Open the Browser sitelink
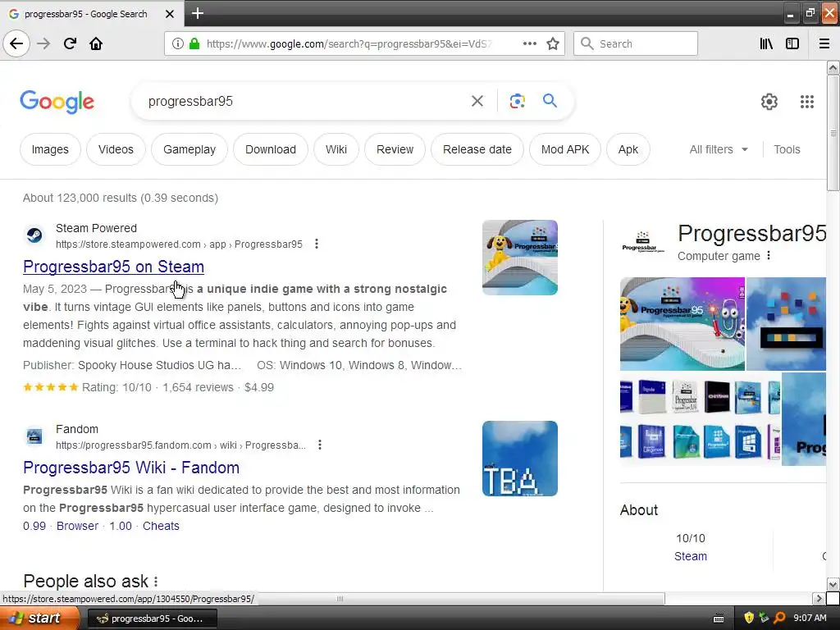Screen dimensions: 840x630 point(78,526)
